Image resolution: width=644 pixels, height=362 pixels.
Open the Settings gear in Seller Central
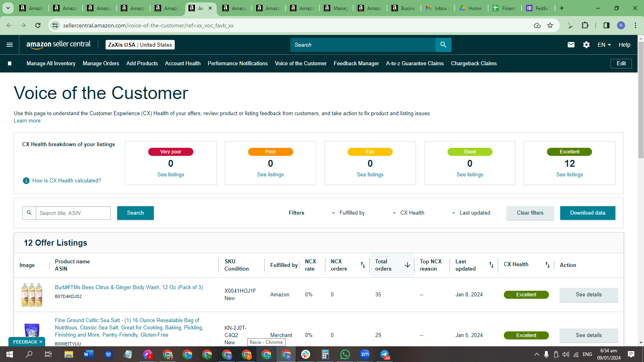coord(586,45)
